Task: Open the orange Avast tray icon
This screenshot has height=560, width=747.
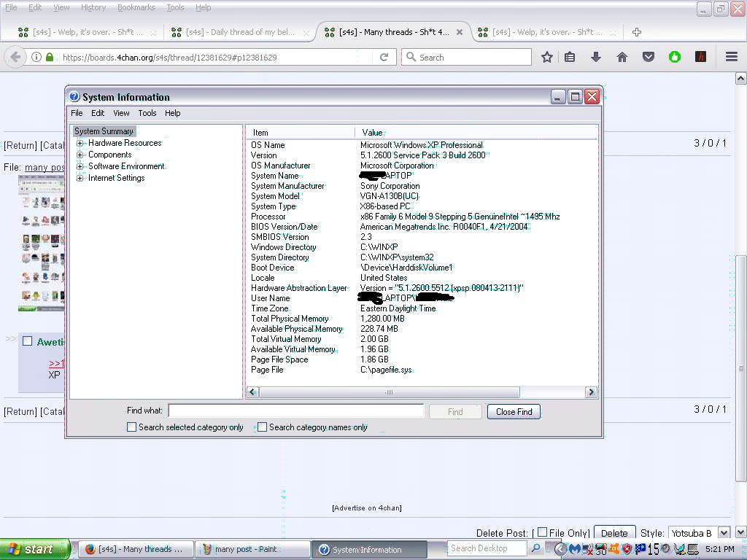Action: click(x=614, y=549)
